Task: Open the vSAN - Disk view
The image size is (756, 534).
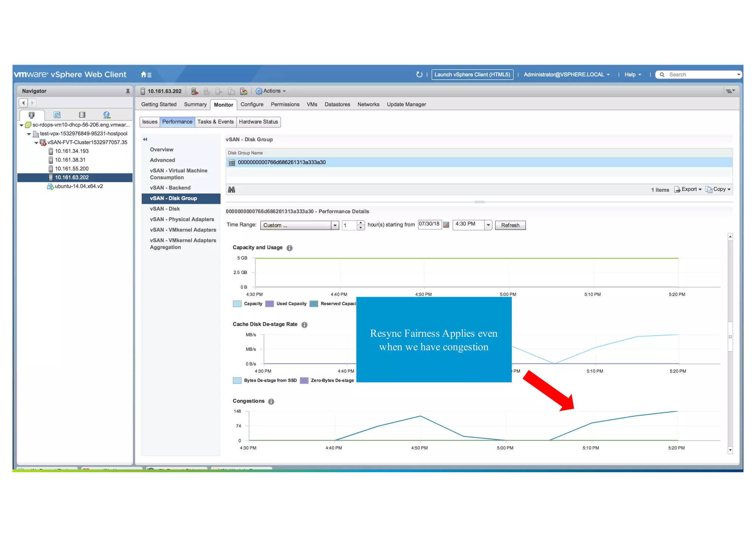Action: (x=165, y=209)
